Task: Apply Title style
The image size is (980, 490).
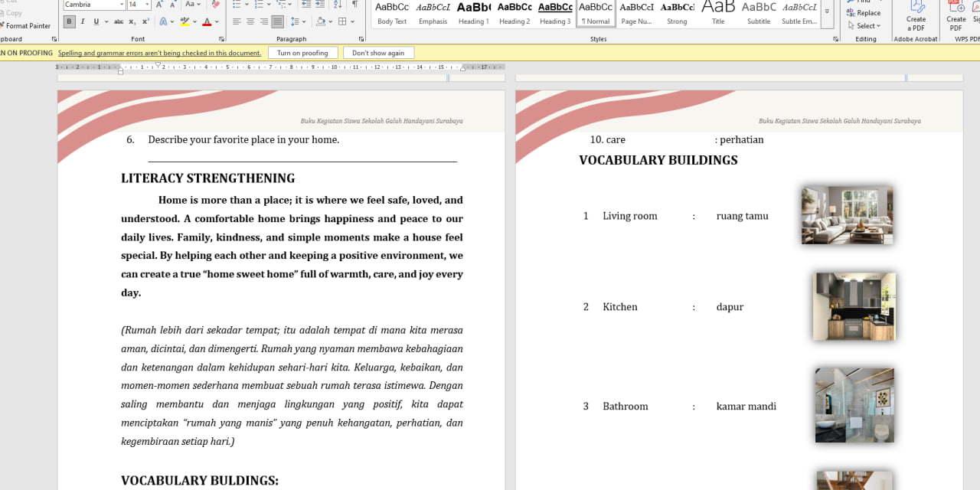Action: 718,13
